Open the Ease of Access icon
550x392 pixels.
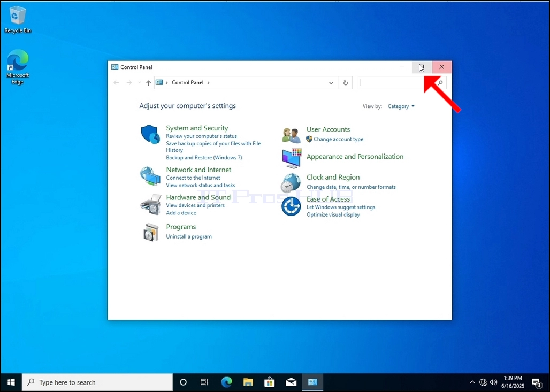click(x=291, y=206)
